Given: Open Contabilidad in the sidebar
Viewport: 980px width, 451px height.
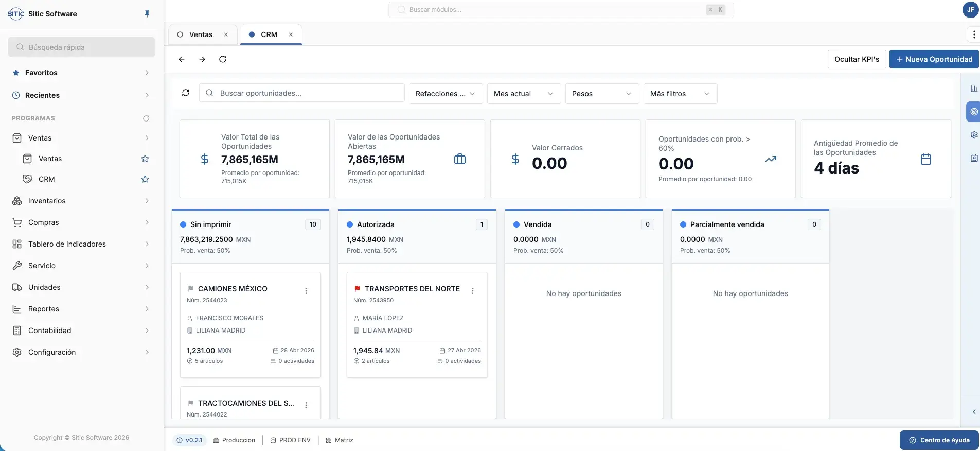Looking at the screenshot, I should 81,331.
